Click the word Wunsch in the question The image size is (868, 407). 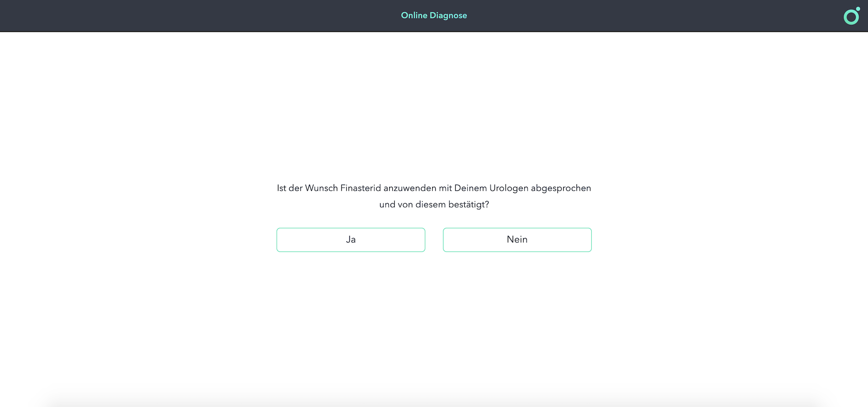click(321, 188)
